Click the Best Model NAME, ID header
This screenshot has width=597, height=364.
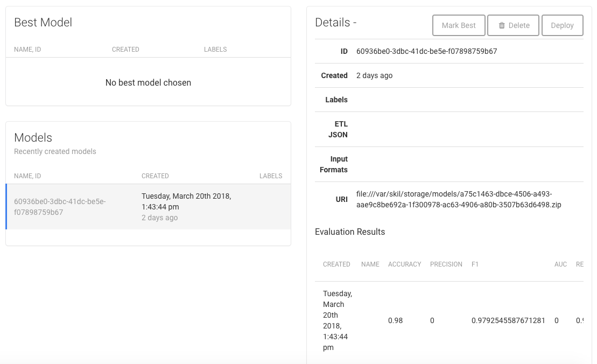[x=27, y=50]
